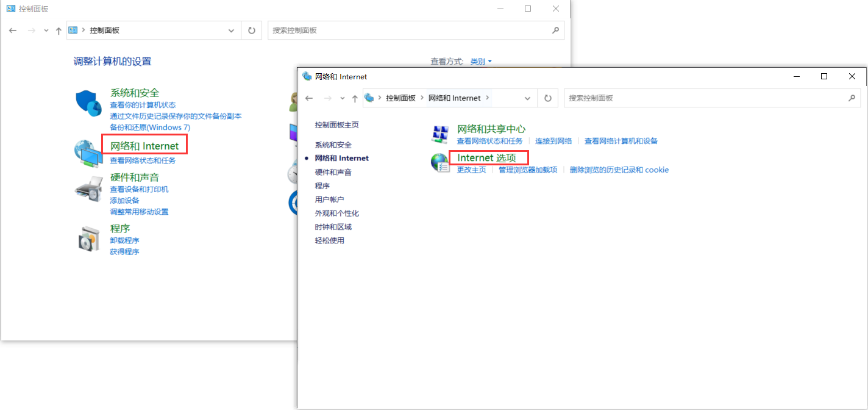This screenshot has width=868, height=410.
Task: Open recent locations dropdown in front window
Action: [342, 98]
